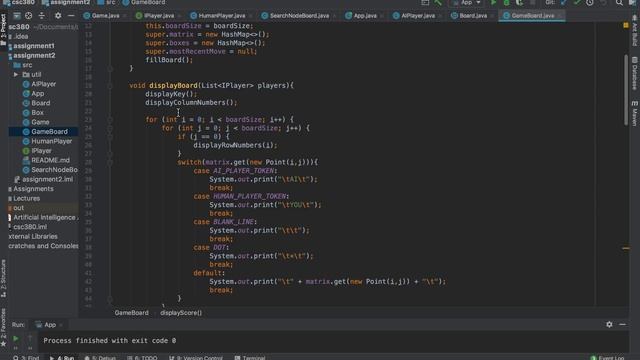This screenshot has width=640, height=360.
Task: Click the locate-file target icon in Project panel
Action: pyautogui.click(x=29, y=16)
